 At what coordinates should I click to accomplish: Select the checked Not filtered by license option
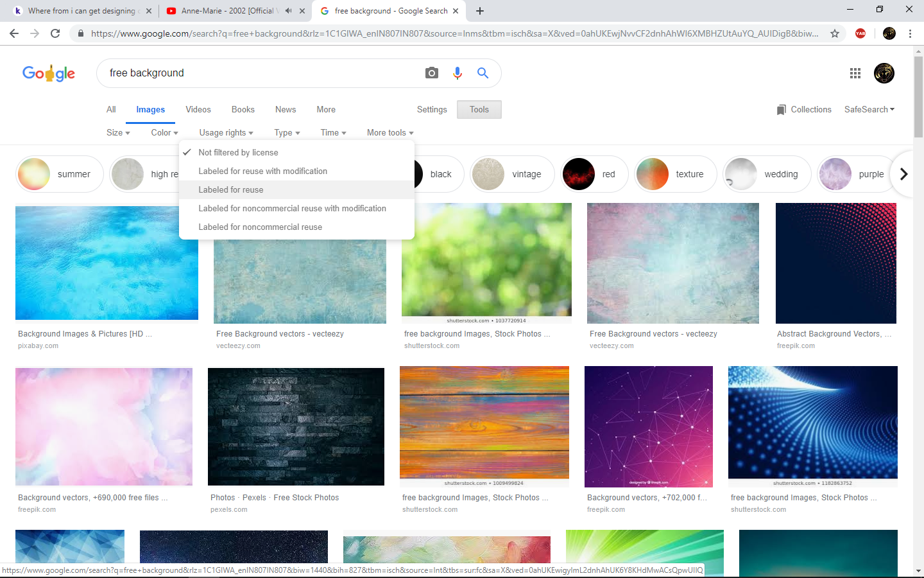(x=238, y=152)
